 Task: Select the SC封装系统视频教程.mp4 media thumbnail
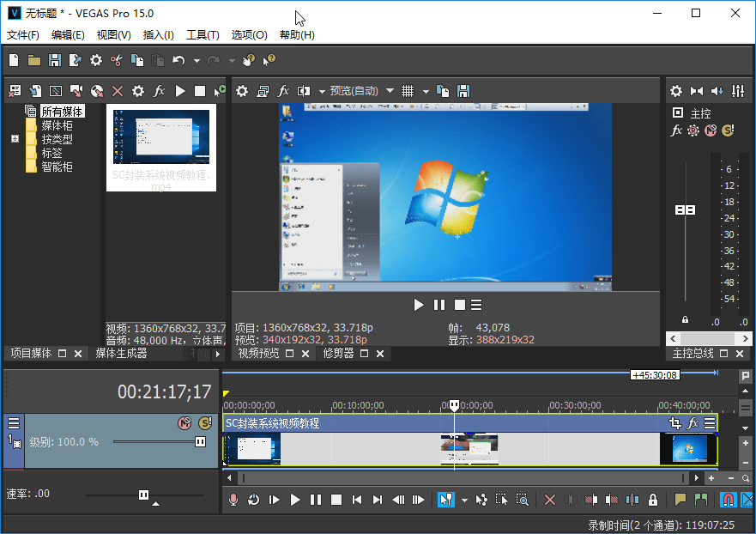(x=161, y=147)
